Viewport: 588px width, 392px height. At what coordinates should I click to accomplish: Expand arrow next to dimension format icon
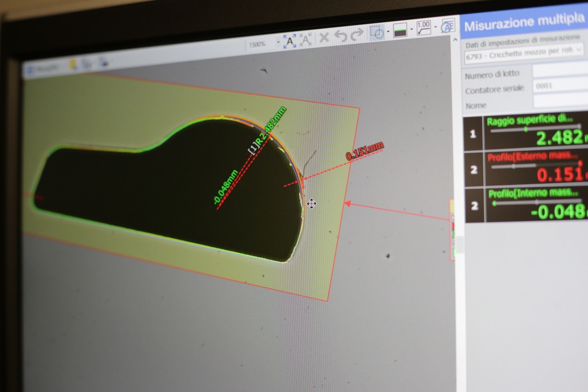pos(435,27)
